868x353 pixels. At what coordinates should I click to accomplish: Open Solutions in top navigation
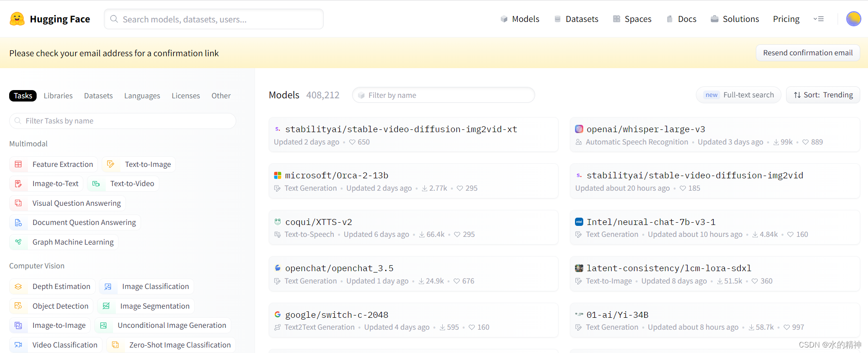(735, 19)
